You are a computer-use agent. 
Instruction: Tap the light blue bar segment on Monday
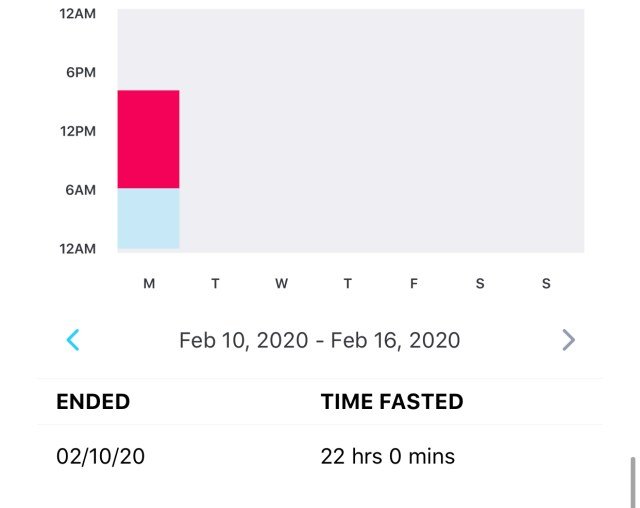(x=149, y=218)
